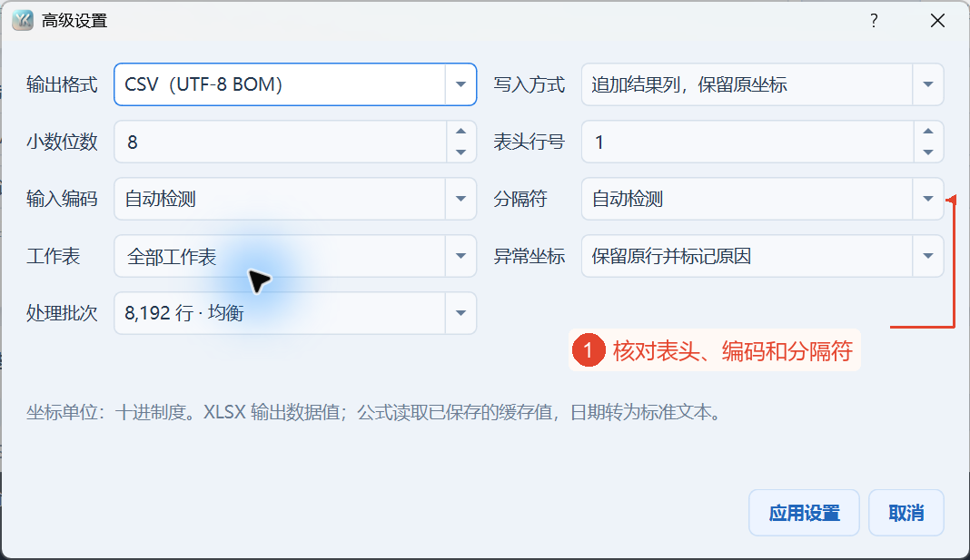The width and height of the screenshot is (970, 560).
Task: Click the 8,192 行 · 均衡 combo box
Action: pos(295,313)
